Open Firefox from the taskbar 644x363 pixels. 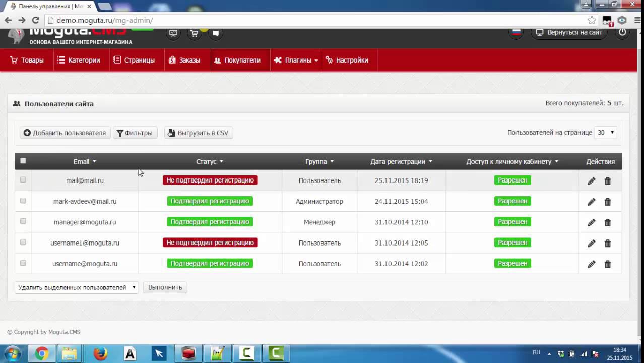pos(100,353)
